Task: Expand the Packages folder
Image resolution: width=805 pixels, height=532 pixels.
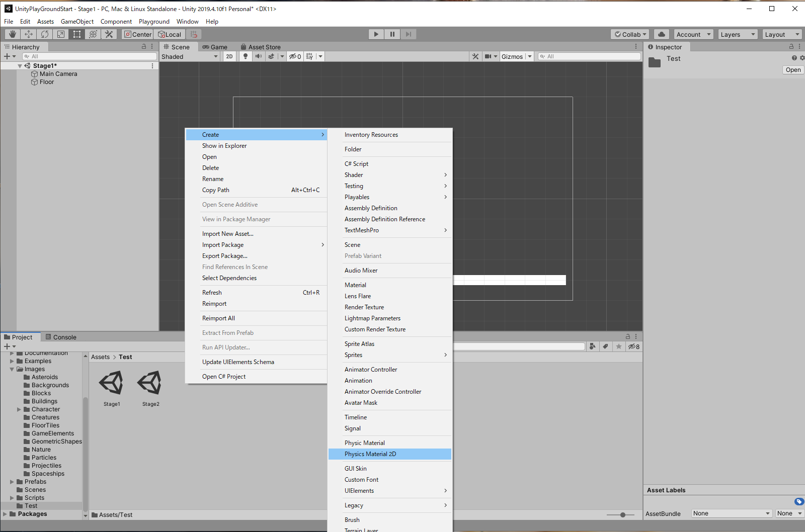Action: click(5, 514)
